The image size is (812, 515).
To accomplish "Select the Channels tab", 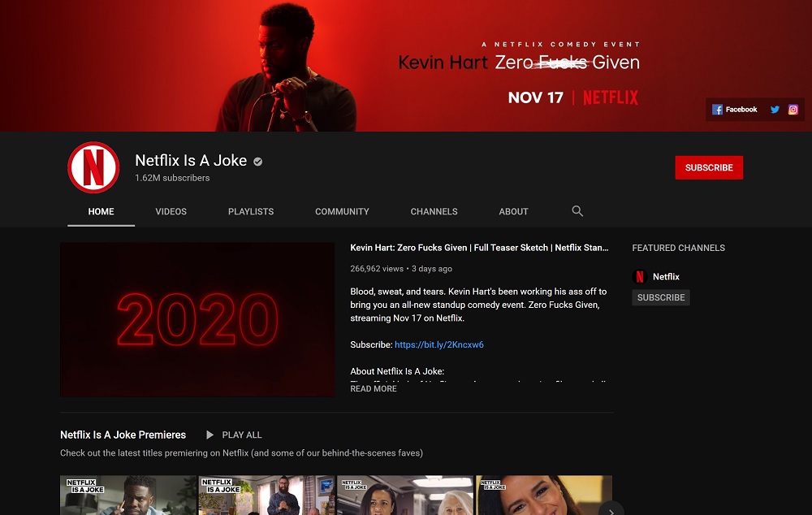I will pos(434,211).
